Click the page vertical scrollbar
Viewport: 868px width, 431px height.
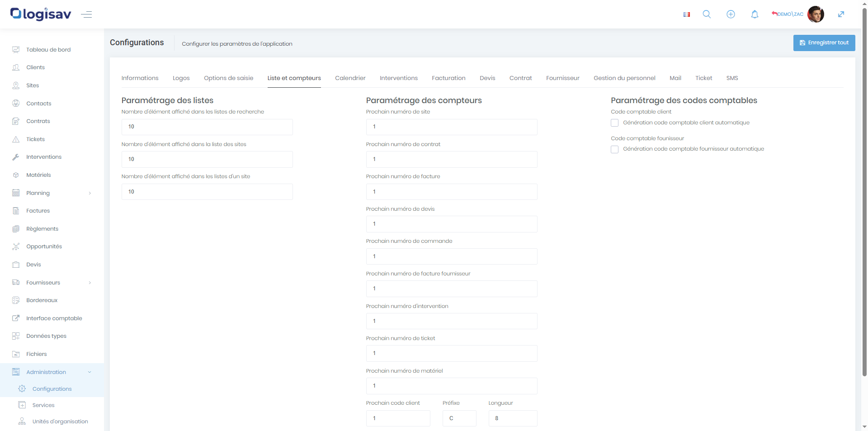pyautogui.click(x=864, y=181)
